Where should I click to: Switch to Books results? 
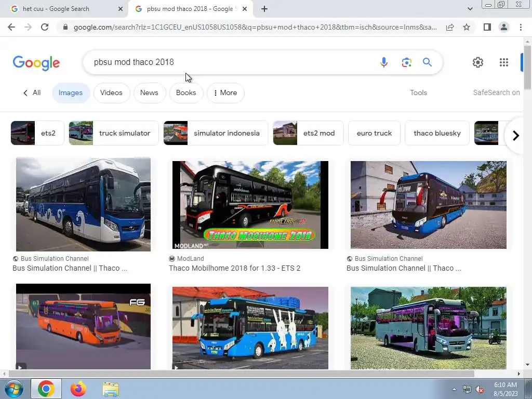(x=186, y=92)
